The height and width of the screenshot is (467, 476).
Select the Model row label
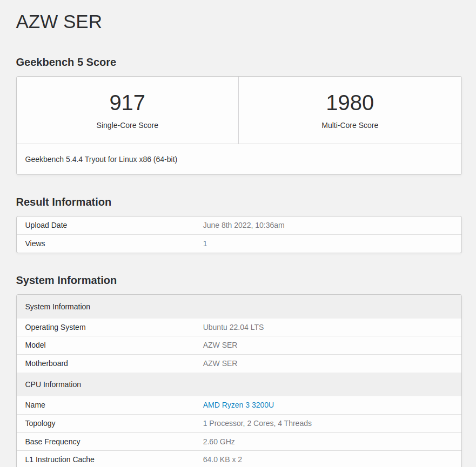click(35, 345)
